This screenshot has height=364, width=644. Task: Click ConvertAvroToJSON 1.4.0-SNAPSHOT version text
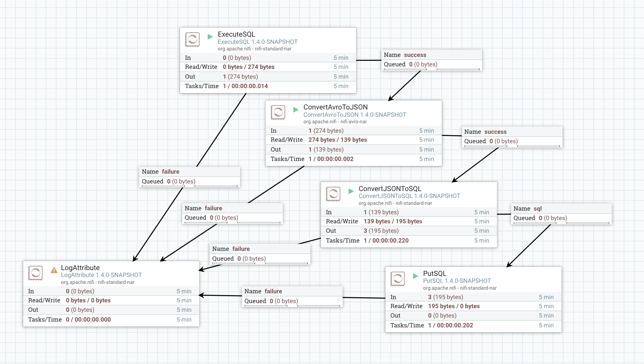[355, 115]
